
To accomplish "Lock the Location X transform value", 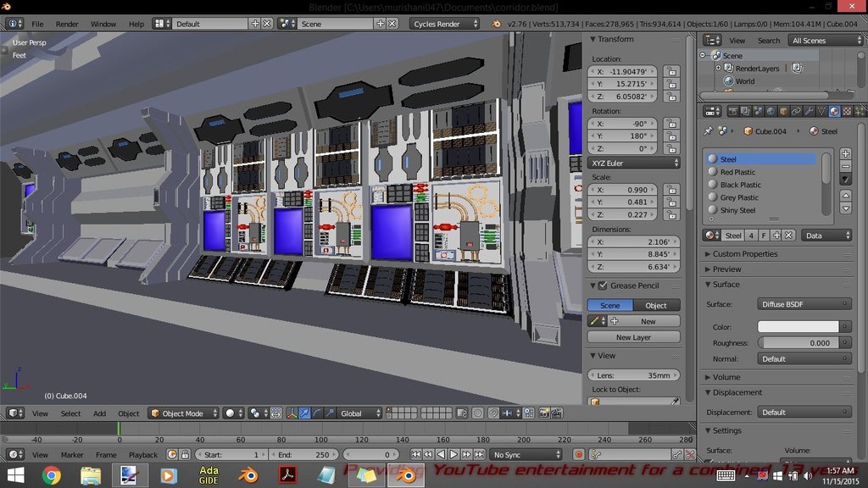I will 671,71.
